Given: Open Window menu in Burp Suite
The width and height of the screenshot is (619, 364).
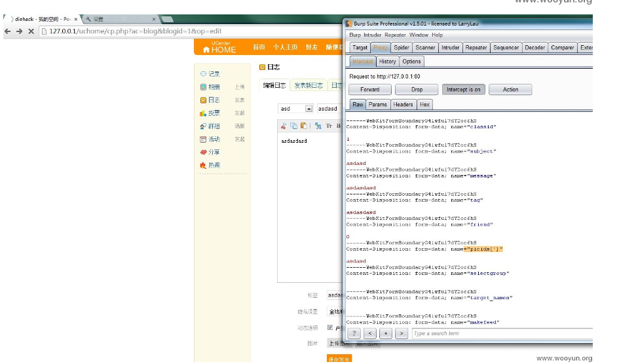Looking at the screenshot, I should 419,35.
